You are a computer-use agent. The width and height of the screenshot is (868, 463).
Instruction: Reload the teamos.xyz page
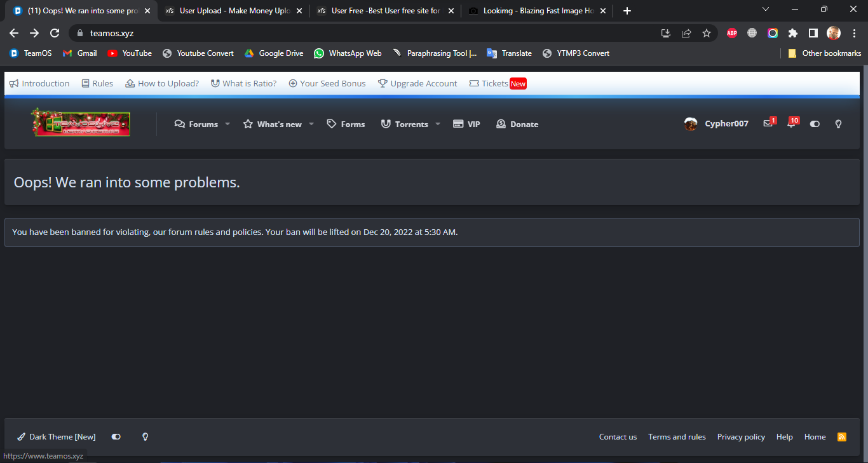[x=55, y=33]
